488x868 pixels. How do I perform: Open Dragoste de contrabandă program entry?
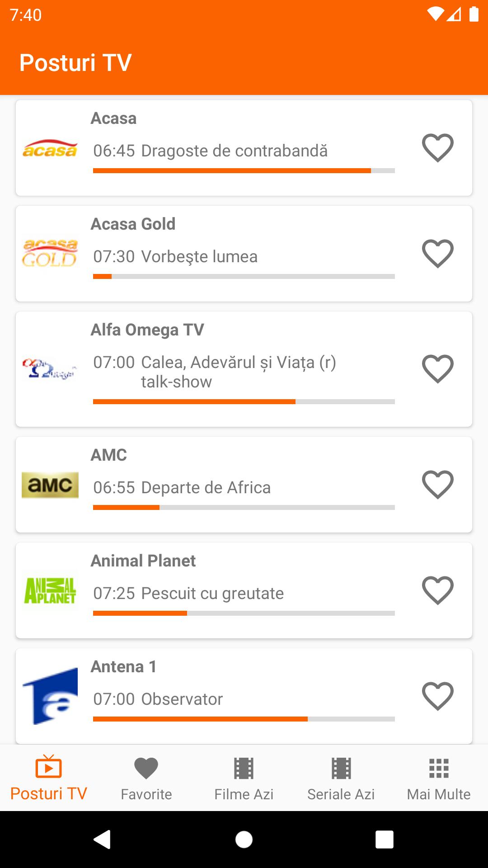234,151
